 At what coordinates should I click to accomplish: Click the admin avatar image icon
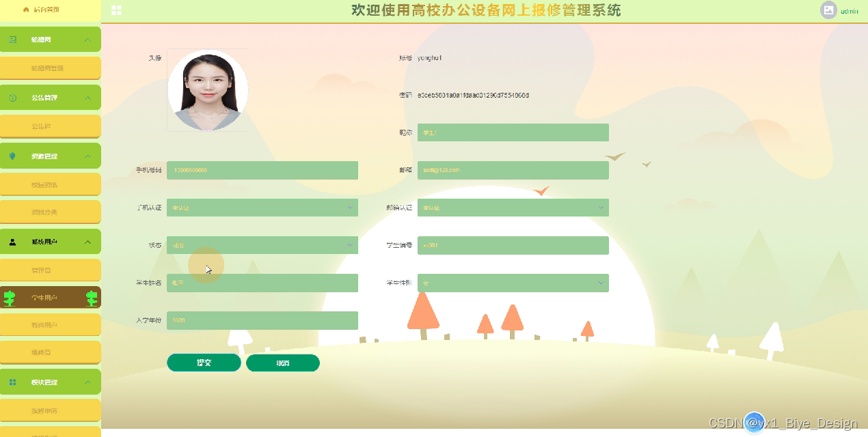point(828,10)
